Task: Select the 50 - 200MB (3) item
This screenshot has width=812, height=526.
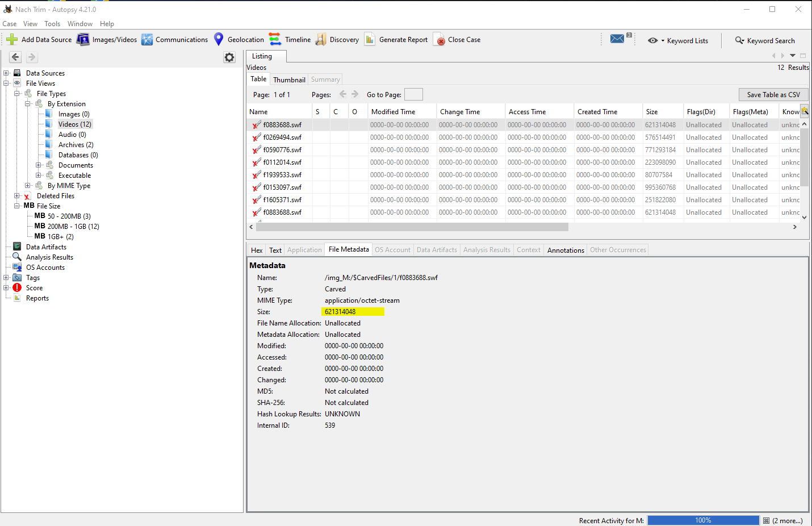Action: click(x=69, y=216)
